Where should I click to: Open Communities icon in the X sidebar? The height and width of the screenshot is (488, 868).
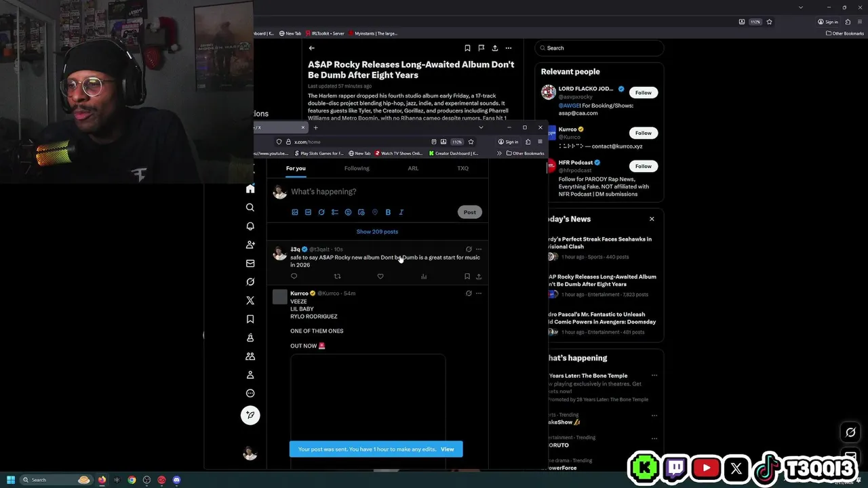point(250,356)
